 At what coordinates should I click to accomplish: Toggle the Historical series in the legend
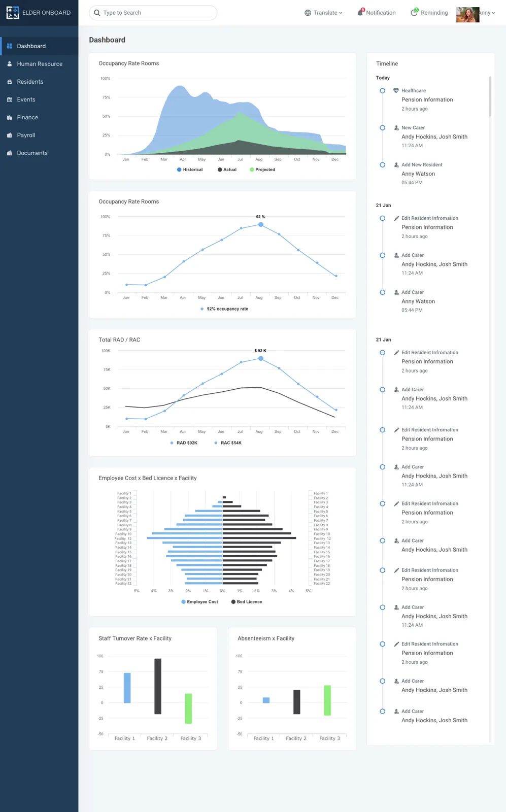pos(190,170)
